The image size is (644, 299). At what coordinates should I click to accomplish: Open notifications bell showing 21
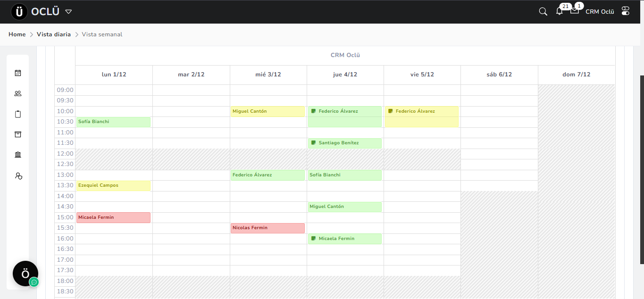tap(560, 11)
